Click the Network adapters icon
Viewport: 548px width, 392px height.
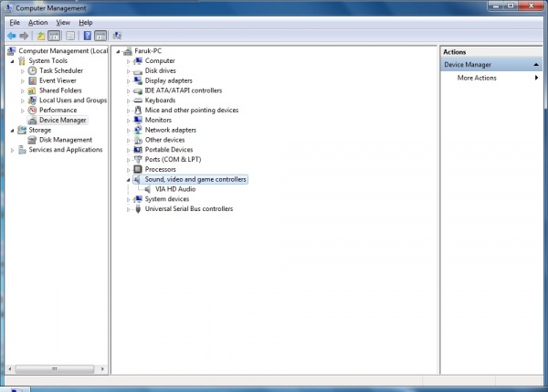138,130
